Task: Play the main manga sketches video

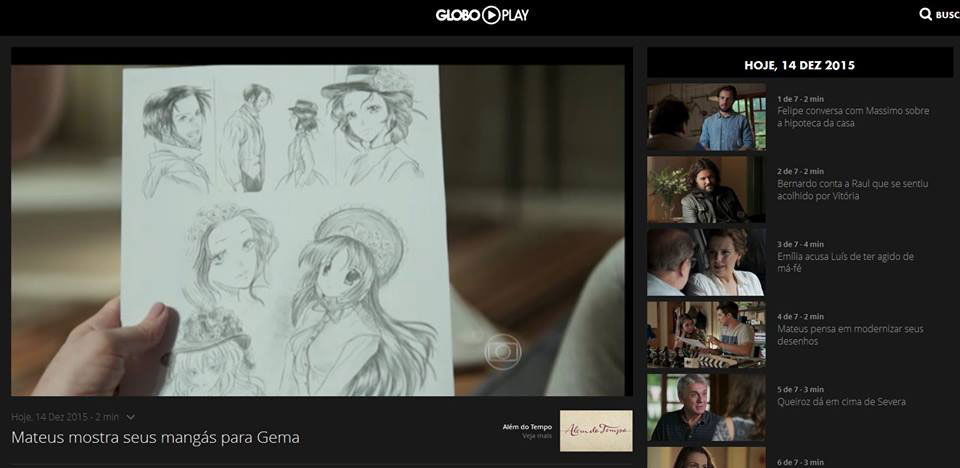Action: pos(318,230)
